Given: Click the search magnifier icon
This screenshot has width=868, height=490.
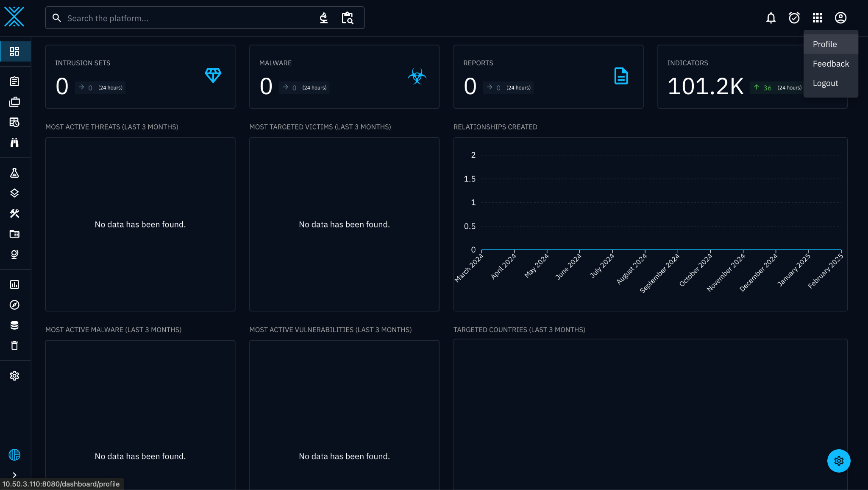Looking at the screenshot, I should tap(57, 18).
